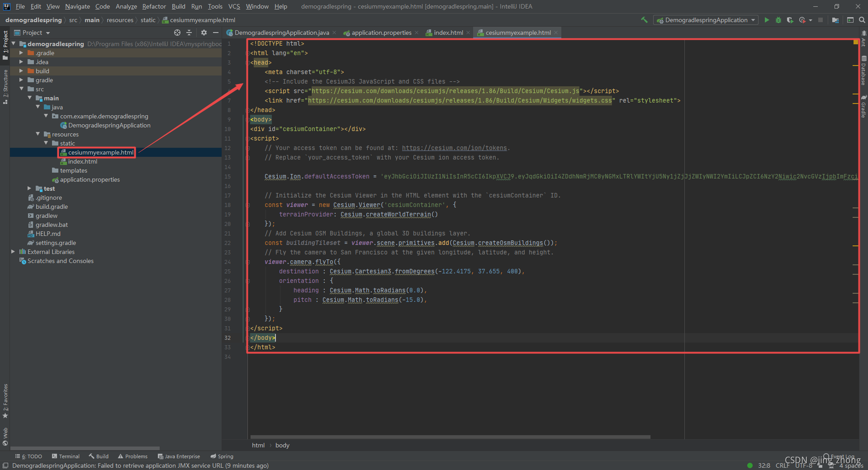
Task: Open the run configuration dropdown
Action: tap(706, 20)
